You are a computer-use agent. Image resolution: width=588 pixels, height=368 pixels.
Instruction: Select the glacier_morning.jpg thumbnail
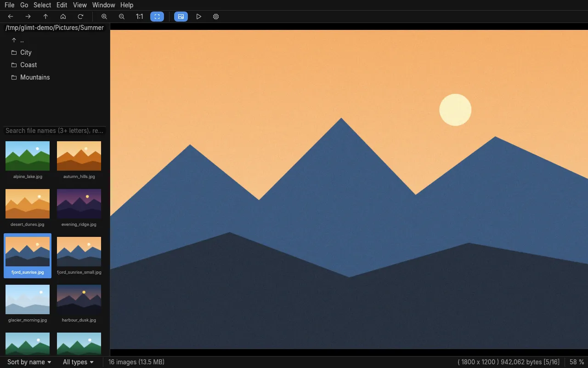[28, 304]
